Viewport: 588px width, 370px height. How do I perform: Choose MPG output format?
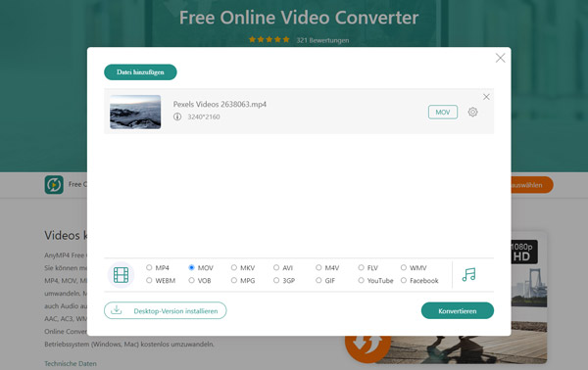pyautogui.click(x=234, y=280)
